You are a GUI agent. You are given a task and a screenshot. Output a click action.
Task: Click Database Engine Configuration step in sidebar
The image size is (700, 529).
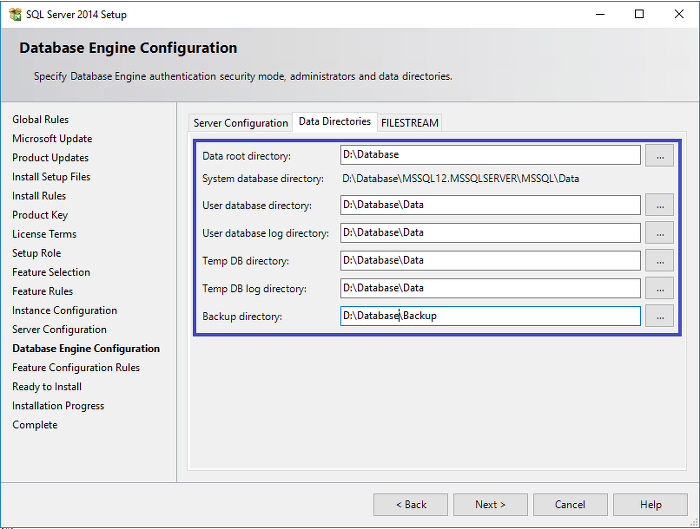tap(86, 349)
